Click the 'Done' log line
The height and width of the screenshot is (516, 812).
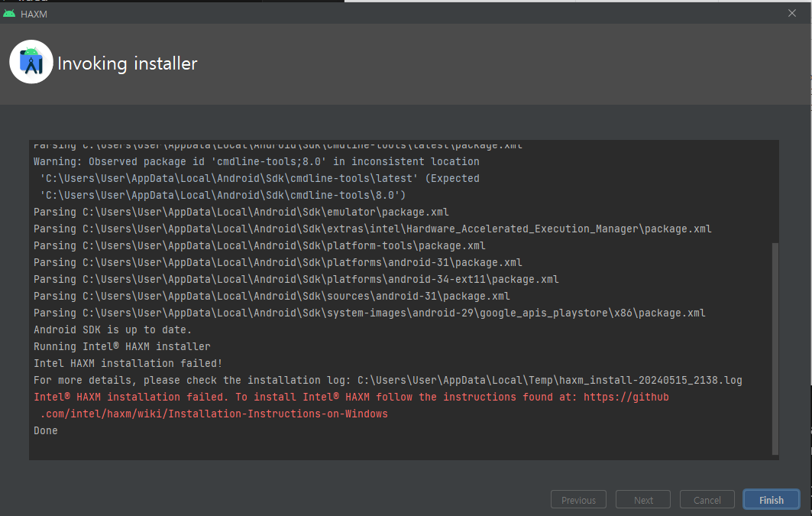[46, 430]
